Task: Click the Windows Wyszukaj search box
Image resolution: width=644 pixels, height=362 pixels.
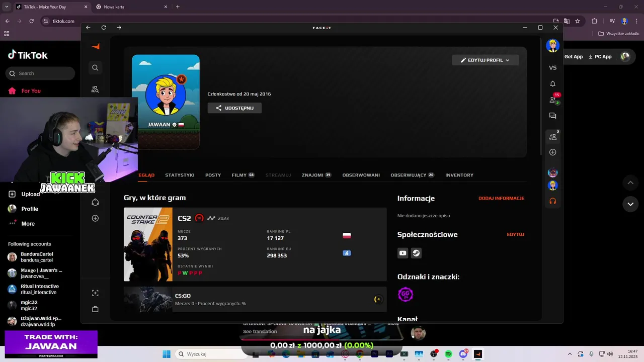Action: [211, 354]
